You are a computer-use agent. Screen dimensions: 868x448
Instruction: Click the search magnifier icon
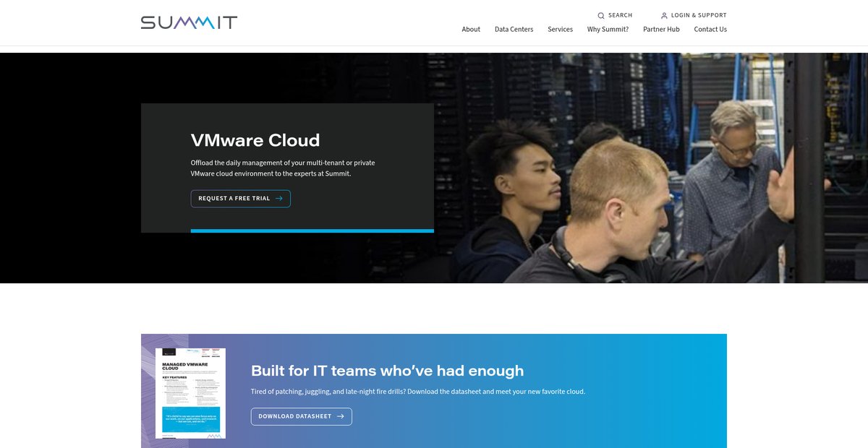(601, 15)
